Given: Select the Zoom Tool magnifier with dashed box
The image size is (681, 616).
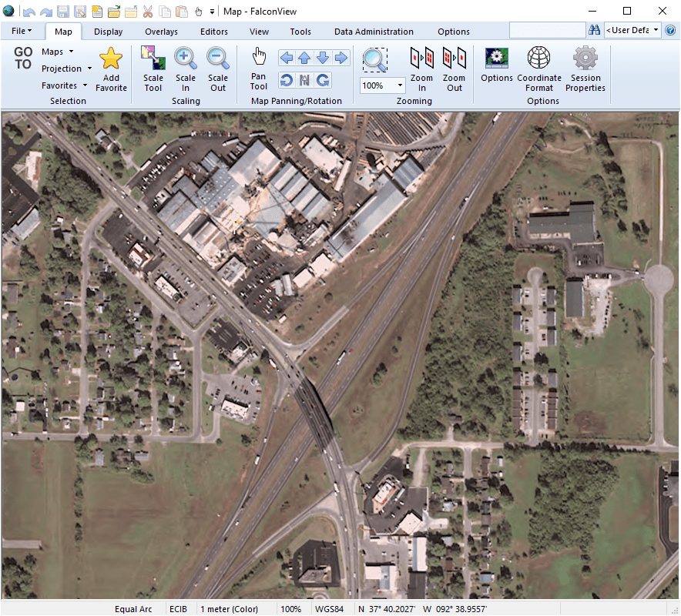Looking at the screenshot, I should 375,60.
